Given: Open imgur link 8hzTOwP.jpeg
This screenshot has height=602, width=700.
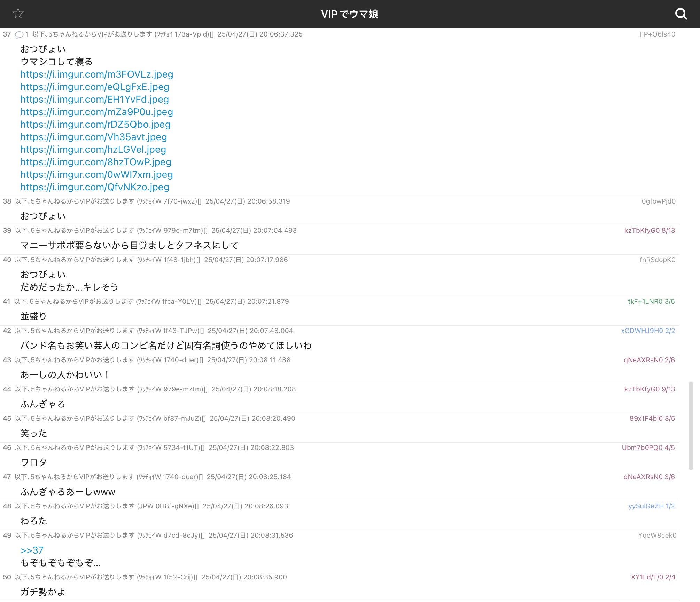Looking at the screenshot, I should click(x=95, y=162).
